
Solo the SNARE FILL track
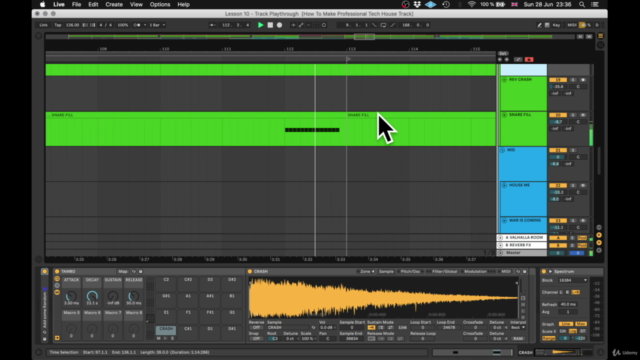(573, 115)
